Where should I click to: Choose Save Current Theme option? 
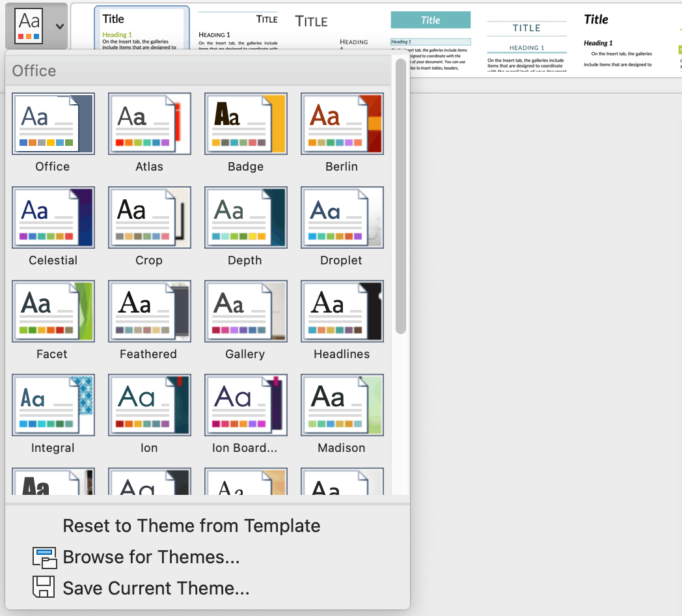point(156,588)
